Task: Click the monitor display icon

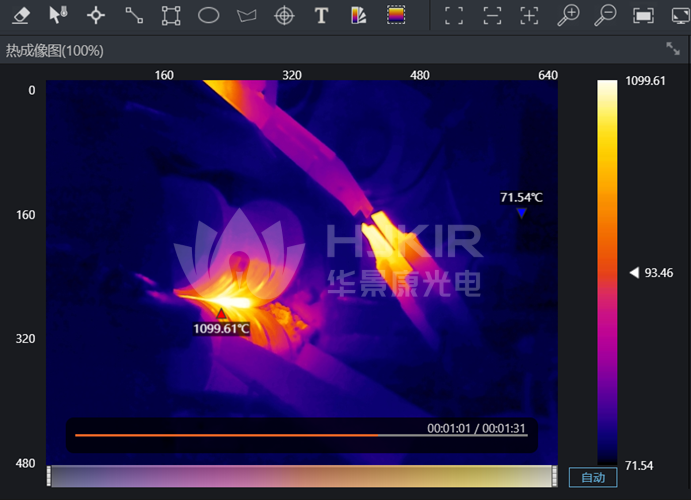Action: 681,16
